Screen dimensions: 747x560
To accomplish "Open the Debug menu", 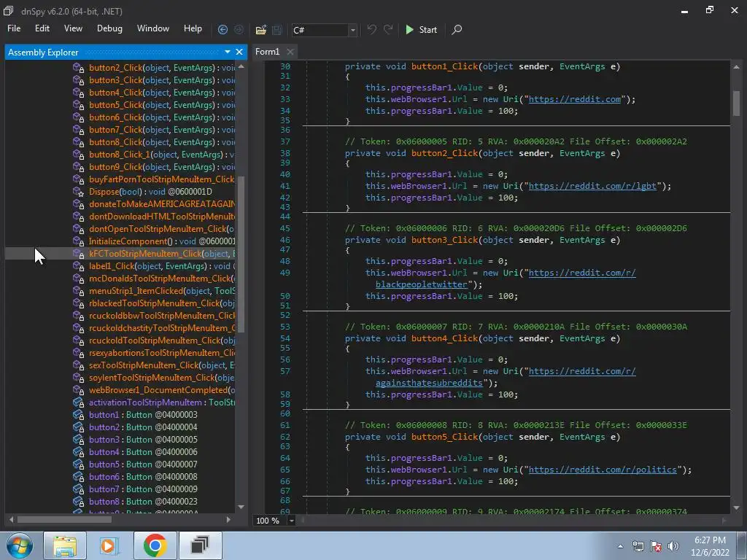I will (x=109, y=28).
